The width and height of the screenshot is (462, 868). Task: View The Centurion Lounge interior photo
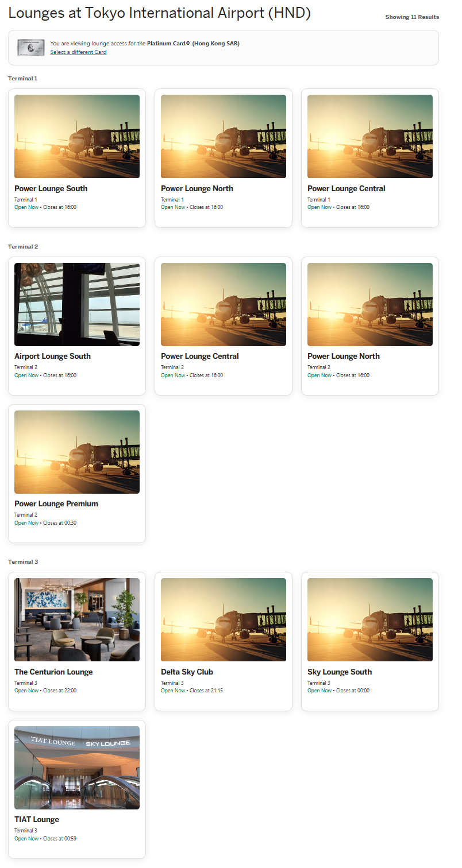pyautogui.click(x=77, y=619)
